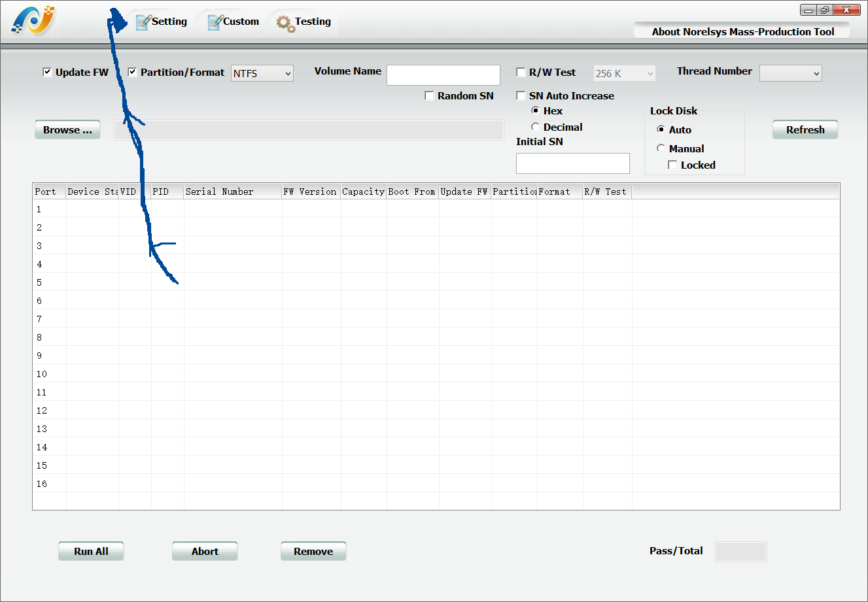Click the VID column header
This screenshot has width=868, height=602.
(x=135, y=192)
